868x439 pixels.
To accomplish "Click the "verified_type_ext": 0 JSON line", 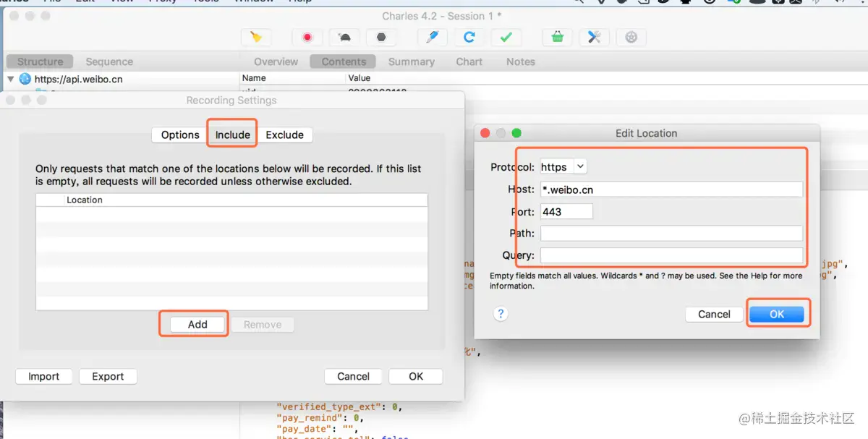I will pos(339,406).
